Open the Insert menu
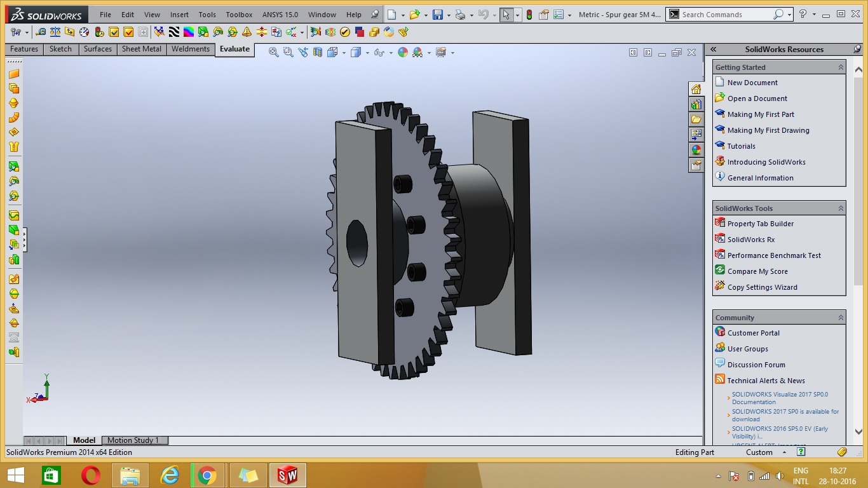 179,15
